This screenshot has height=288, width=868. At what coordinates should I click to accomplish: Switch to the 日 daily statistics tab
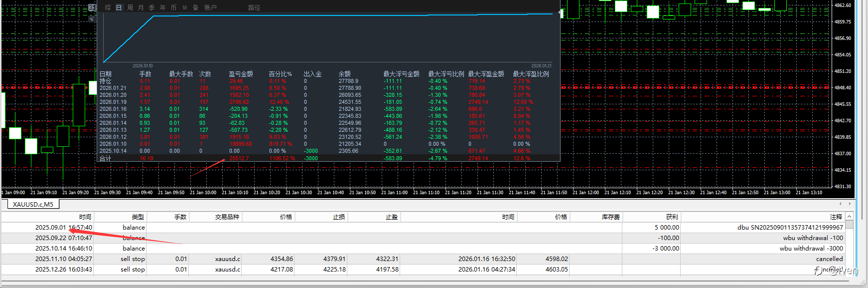(119, 7)
